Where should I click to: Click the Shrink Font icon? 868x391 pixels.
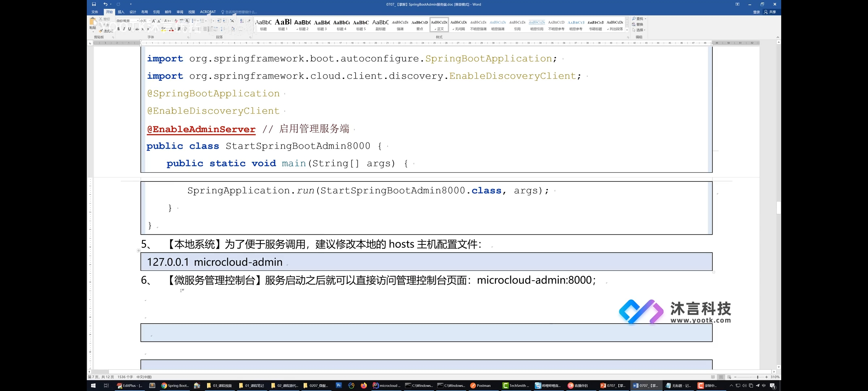click(159, 21)
